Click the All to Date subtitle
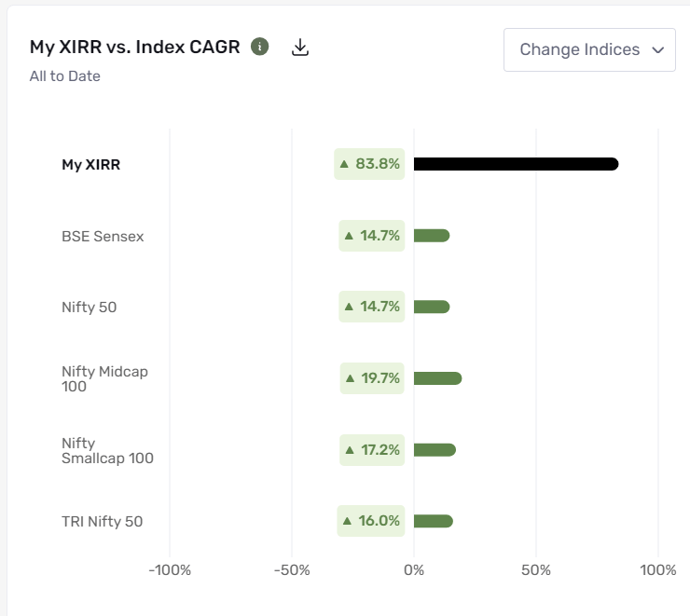This screenshot has height=616, width=690. coord(64,76)
